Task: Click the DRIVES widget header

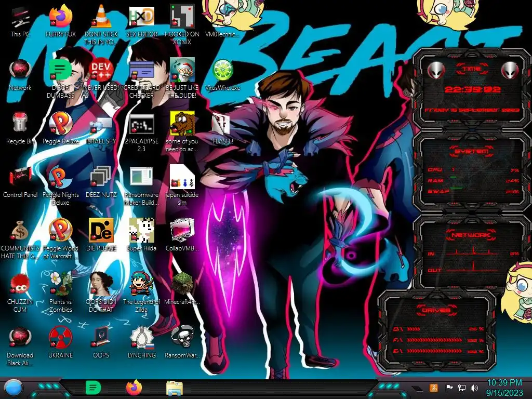Action: point(436,310)
